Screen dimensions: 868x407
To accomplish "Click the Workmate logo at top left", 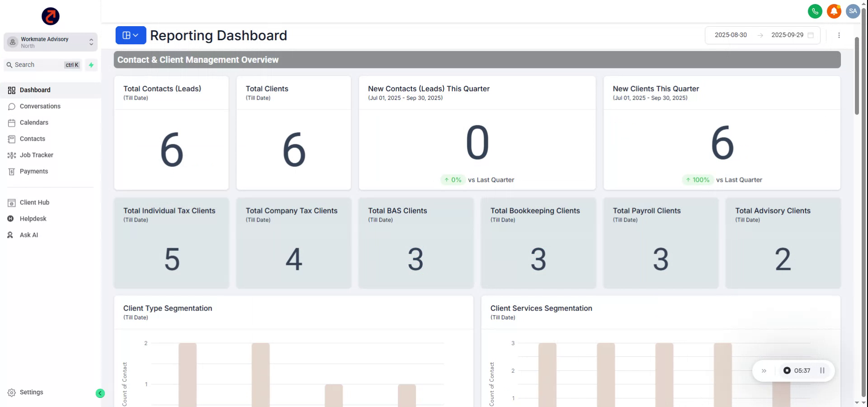I will pyautogui.click(x=51, y=16).
